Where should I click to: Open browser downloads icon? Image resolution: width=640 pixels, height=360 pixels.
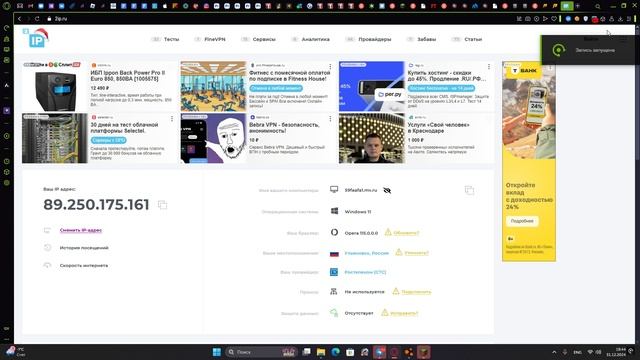click(620, 19)
